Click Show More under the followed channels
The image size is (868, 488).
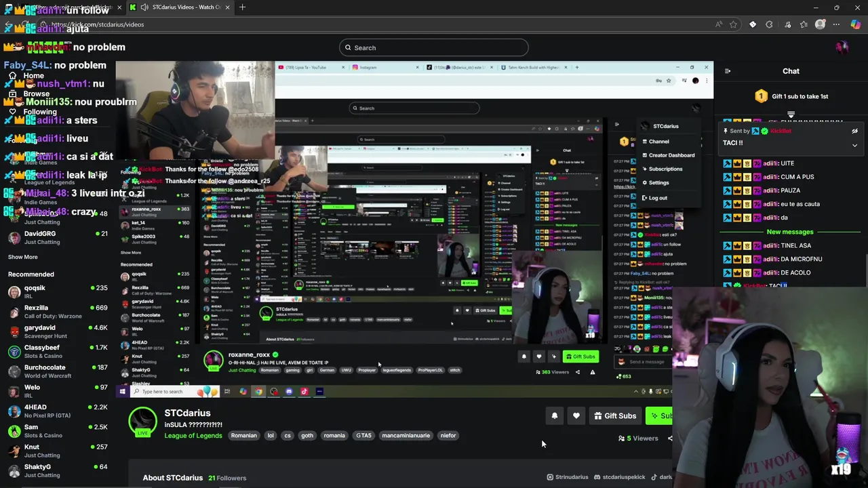[23, 257]
